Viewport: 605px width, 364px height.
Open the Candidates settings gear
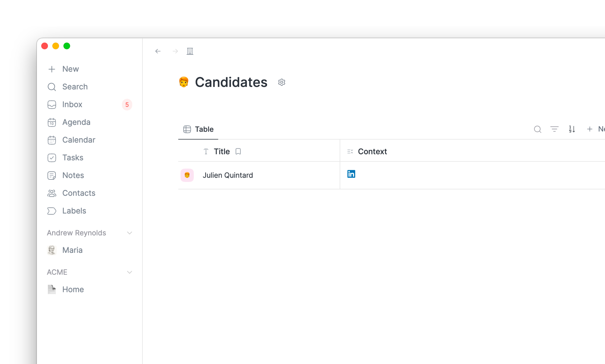(x=282, y=82)
